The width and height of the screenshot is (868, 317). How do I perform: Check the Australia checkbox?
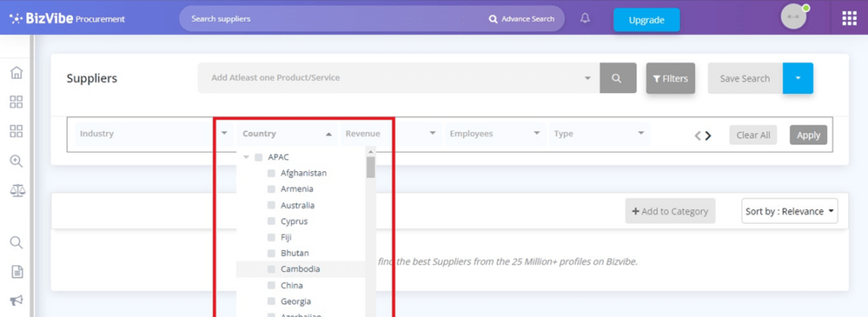tap(271, 205)
